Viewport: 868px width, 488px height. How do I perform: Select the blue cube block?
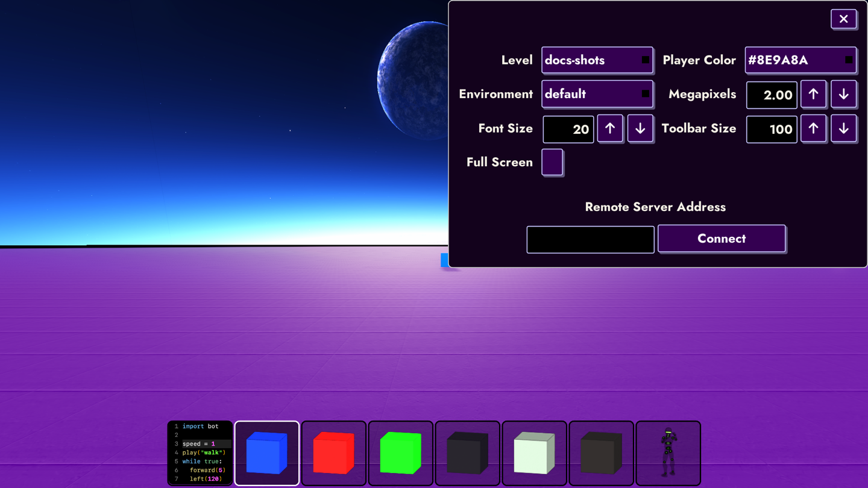[x=267, y=453]
